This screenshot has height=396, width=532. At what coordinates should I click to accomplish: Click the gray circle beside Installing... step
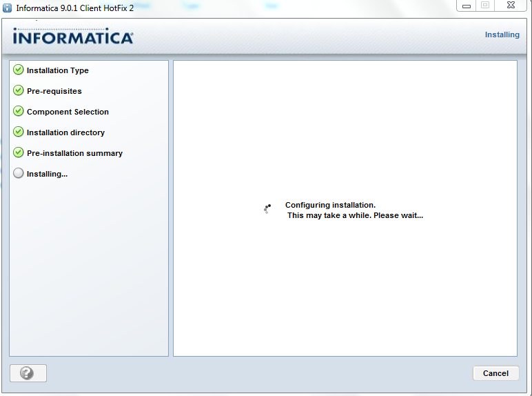[19, 174]
